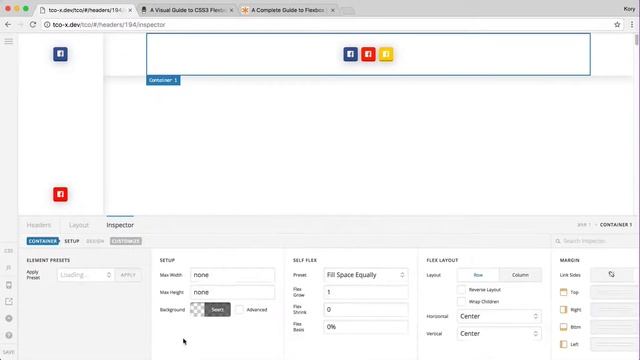Click the Save button in the left sidebar

point(9,352)
